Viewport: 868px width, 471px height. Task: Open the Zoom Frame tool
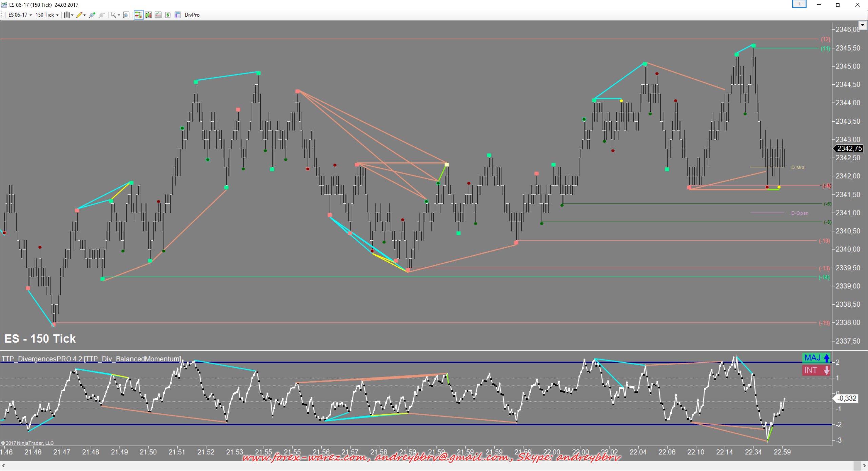point(126,15)
